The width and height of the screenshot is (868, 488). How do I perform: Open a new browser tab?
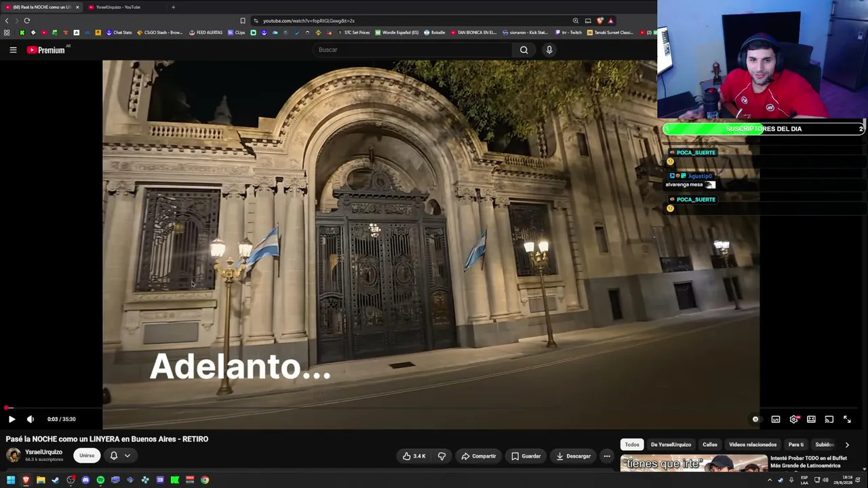coord(173,7)
